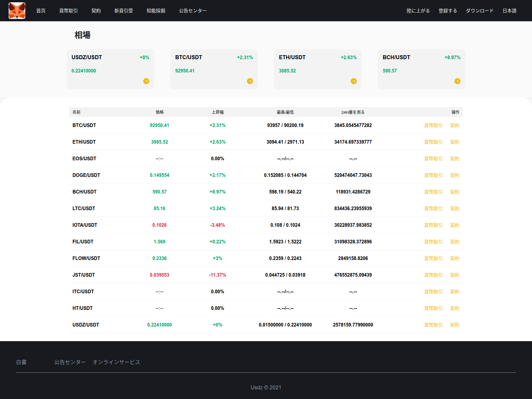Screen dimensions: 532x399
Task: Click 契約 in LTC/USDT row
Action: 455,208
